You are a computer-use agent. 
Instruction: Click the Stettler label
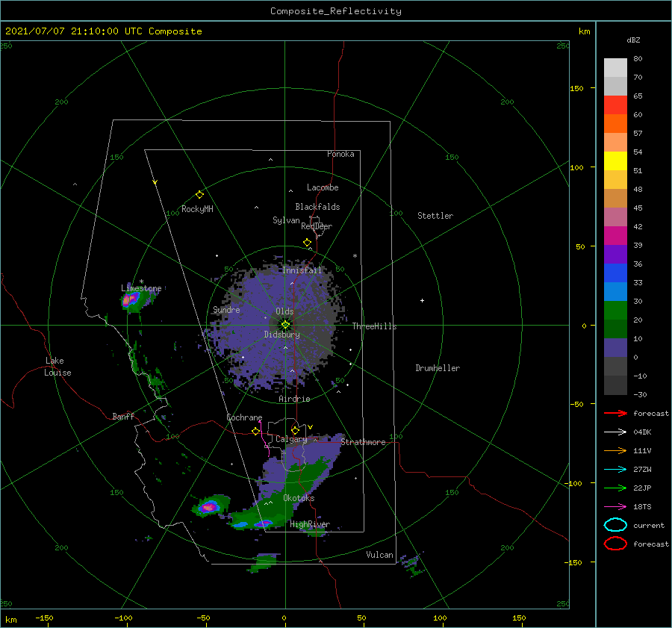click(x=435, y=216)
